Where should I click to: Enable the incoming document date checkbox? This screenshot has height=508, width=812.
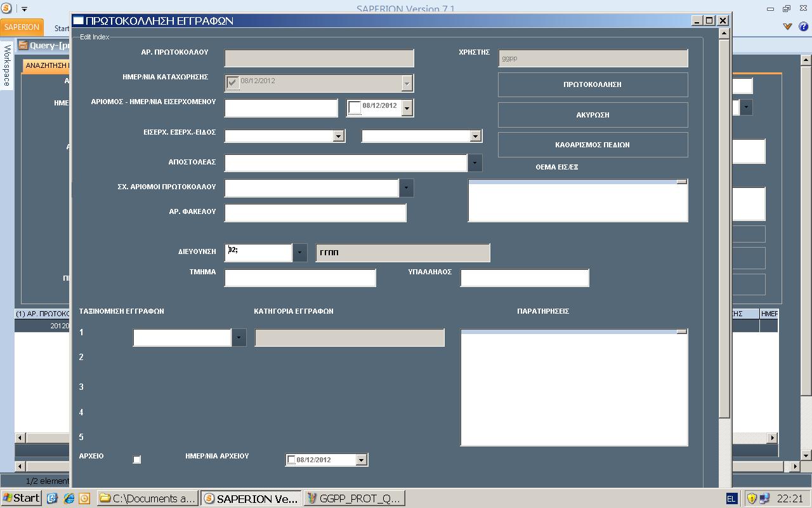355,107
